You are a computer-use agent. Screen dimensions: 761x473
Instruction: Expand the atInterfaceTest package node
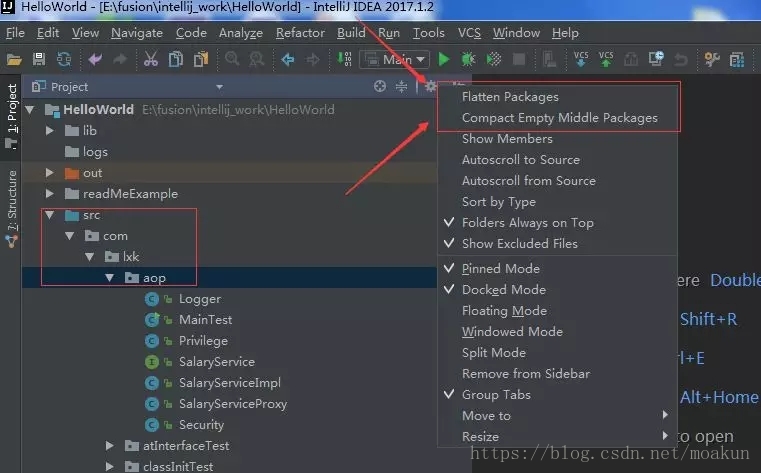click(110, 445)
